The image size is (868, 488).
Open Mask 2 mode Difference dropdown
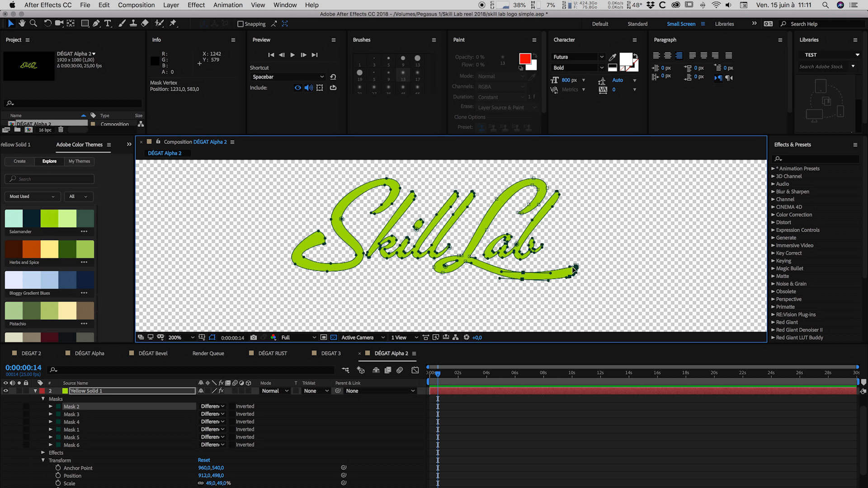tap(212, 406)
